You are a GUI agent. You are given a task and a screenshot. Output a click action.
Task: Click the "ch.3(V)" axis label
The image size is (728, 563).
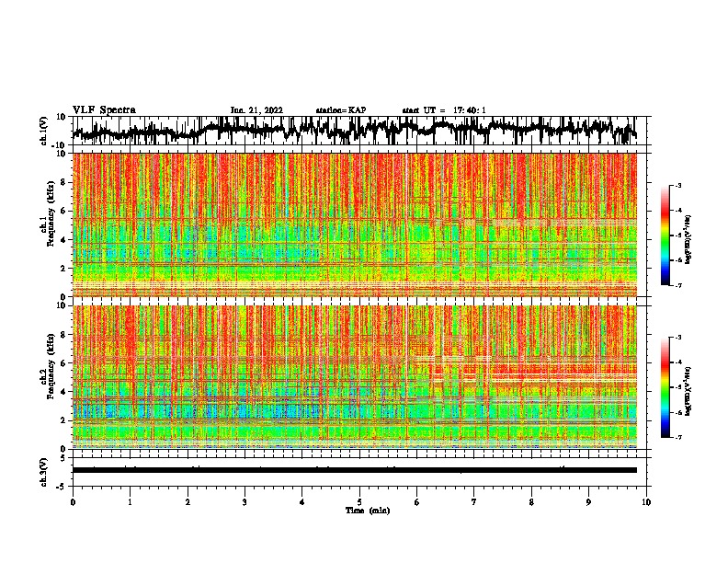pyautogui.click(x=44, y=472)
